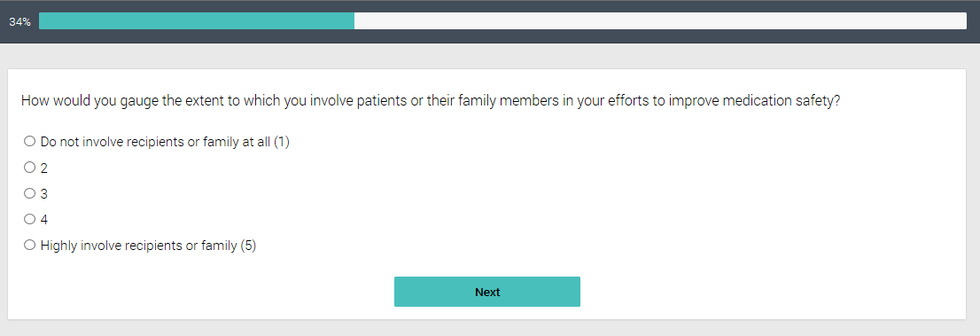The image size is (980, 336).
Task: Click the number 3 option label
Action: (x=43, y=194)
